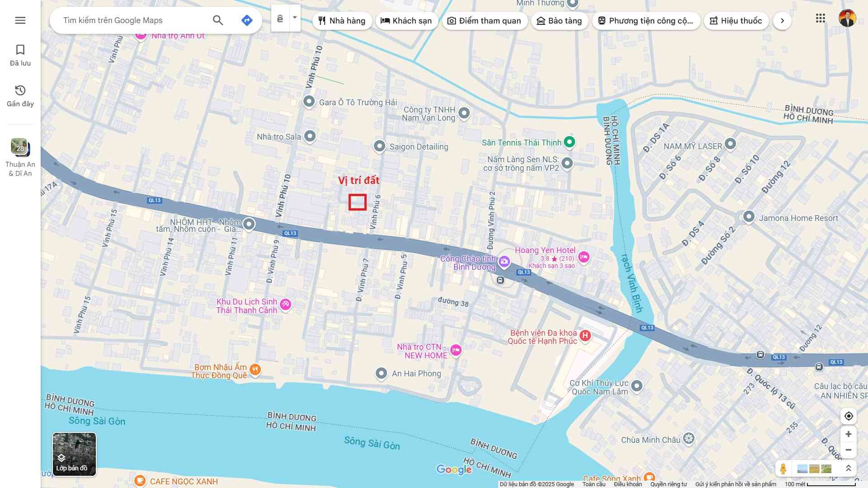Open the Đã lưu saved places

pos(20,55)
